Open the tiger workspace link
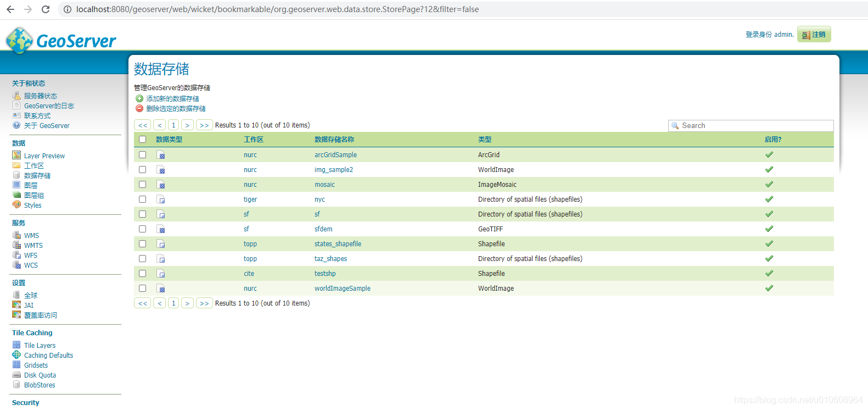This screenshot has width=868, height=410. 250,200
